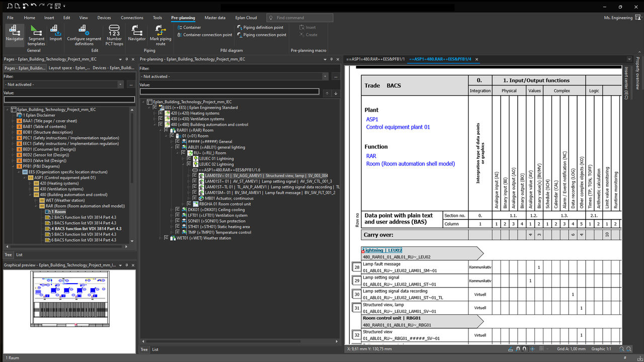Viewport: 644px width, 362px height.
Task: Click the ASP1 plant hyperlink
Action: coord(372,119)
